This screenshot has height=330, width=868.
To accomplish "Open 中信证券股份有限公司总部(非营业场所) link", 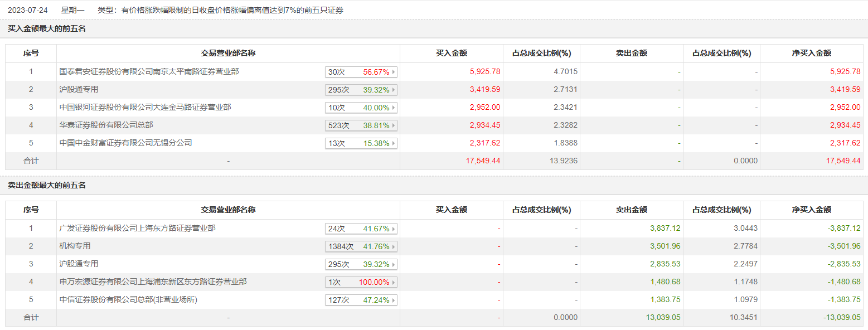I will (x=128, y=299).
